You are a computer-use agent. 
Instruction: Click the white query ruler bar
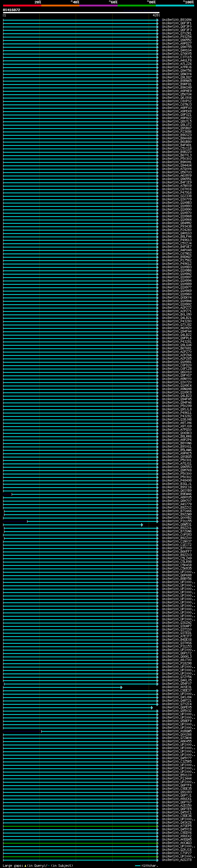[81, 12]
